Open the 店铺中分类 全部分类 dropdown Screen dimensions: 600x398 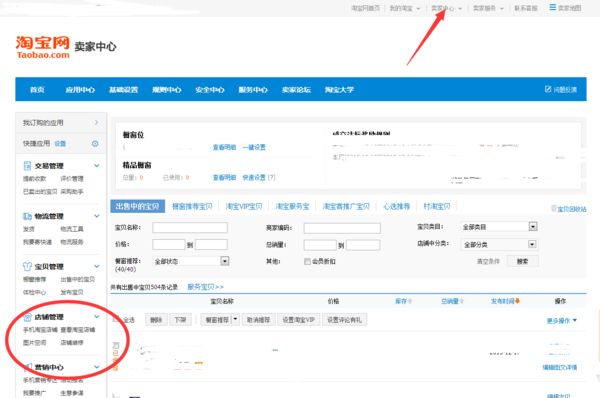pos(499,244)
